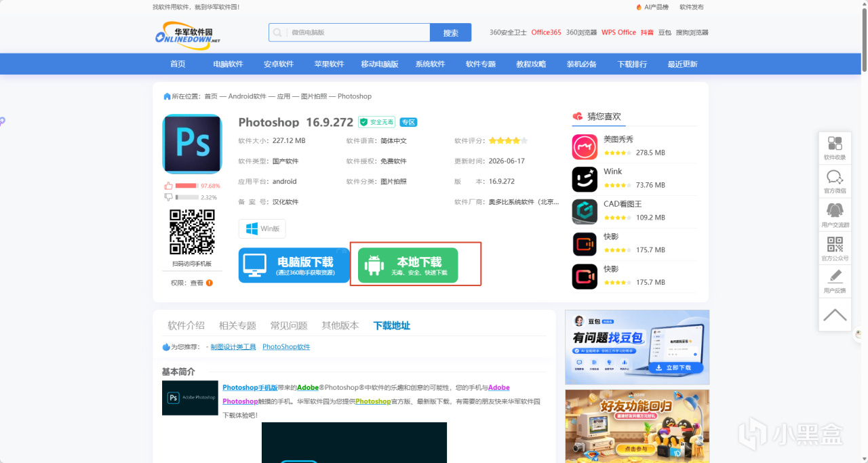Open the first 快影 app icon

pyautogui.click(x=585, y=244)
